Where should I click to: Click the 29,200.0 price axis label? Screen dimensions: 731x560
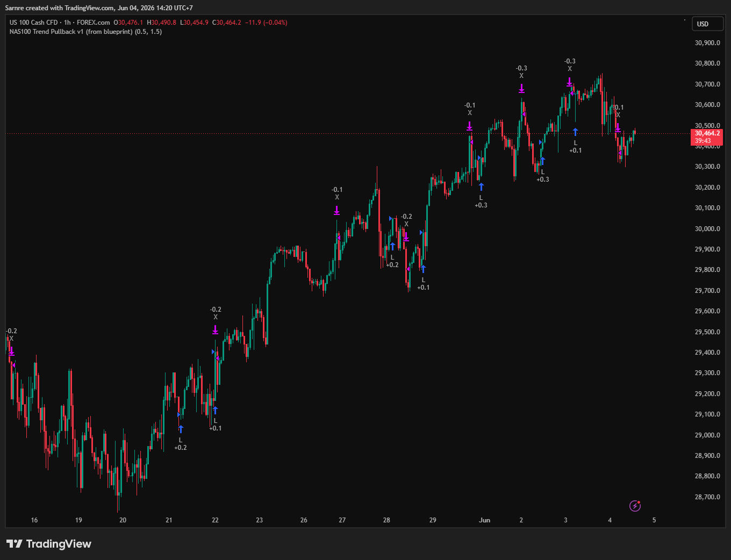pyautogui.click(x=707, y=394)
